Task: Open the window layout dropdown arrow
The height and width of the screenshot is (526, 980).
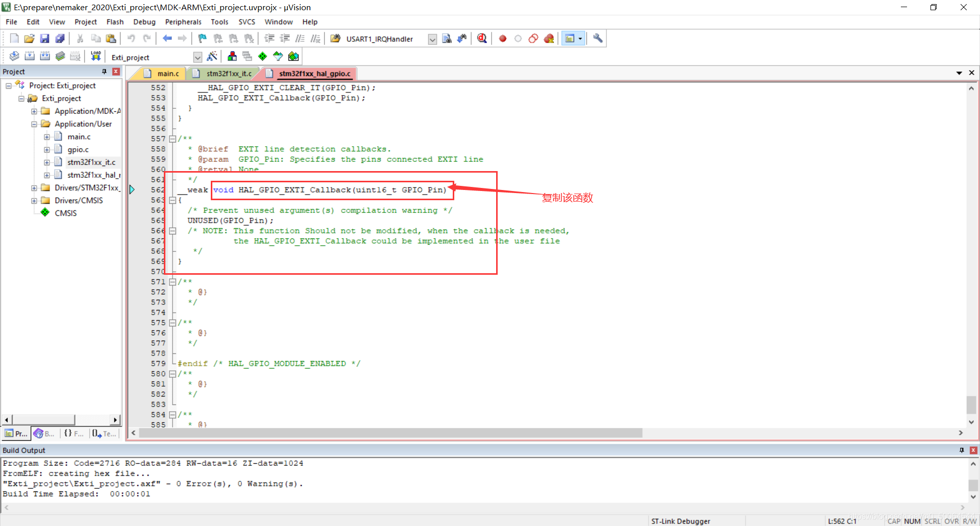Action: 580,38
